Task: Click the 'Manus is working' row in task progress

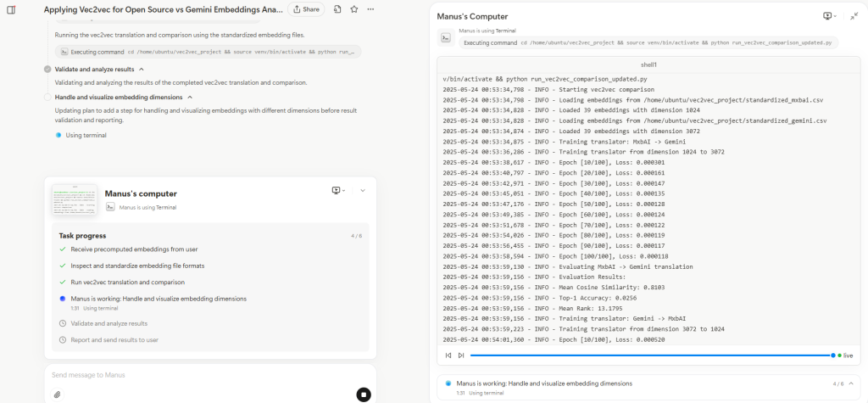Action: click(x=159, y=299)
